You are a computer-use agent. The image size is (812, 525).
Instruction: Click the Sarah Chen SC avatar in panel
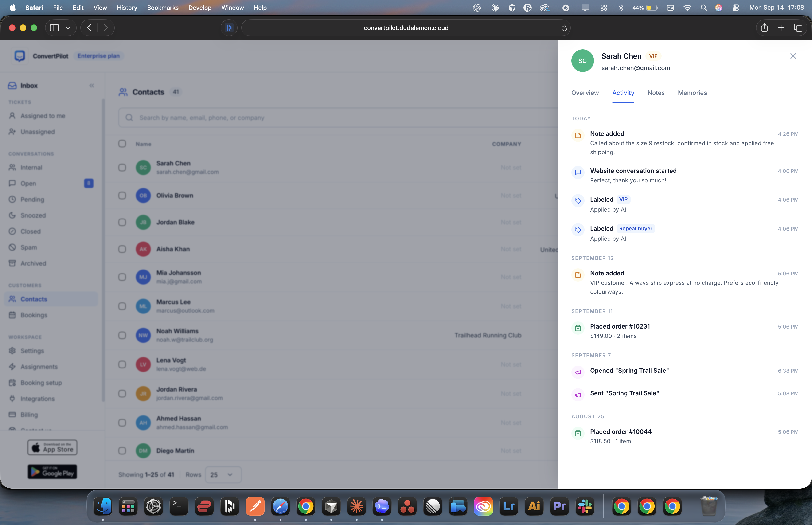(x=582, y=61)
